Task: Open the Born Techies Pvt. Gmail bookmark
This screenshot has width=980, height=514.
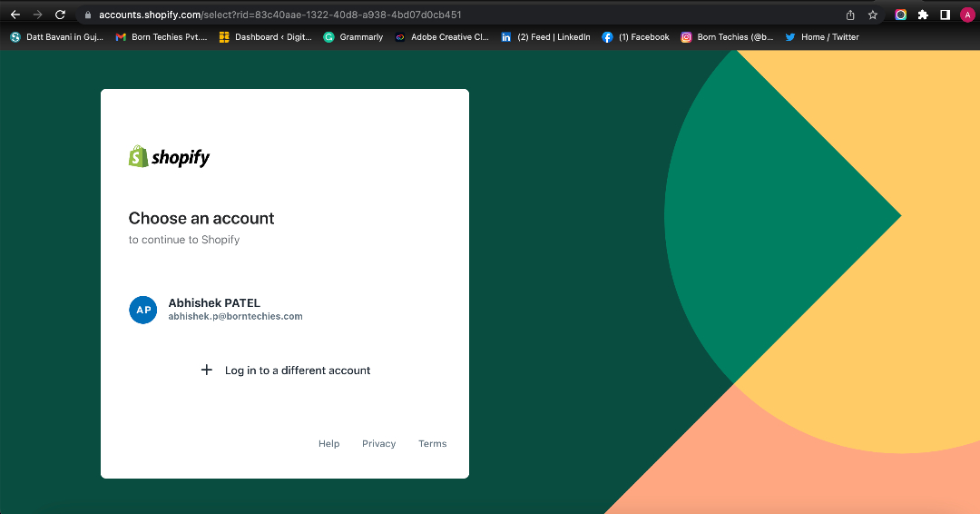Action: pyautogui.click(x=162, y=37)
